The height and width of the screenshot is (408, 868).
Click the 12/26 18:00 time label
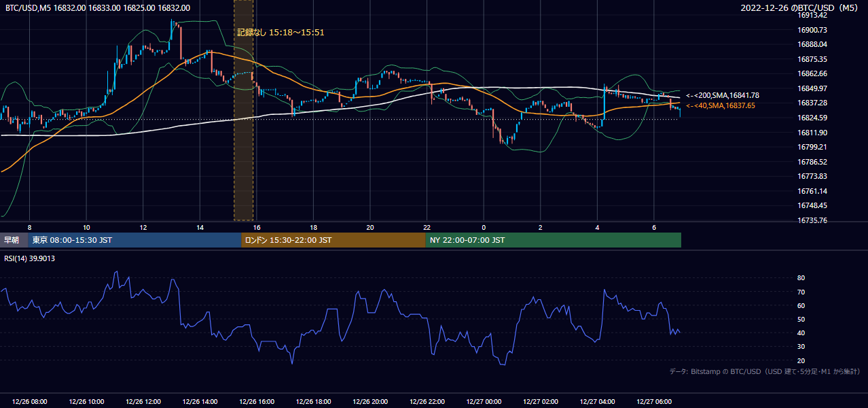point(313,402)
